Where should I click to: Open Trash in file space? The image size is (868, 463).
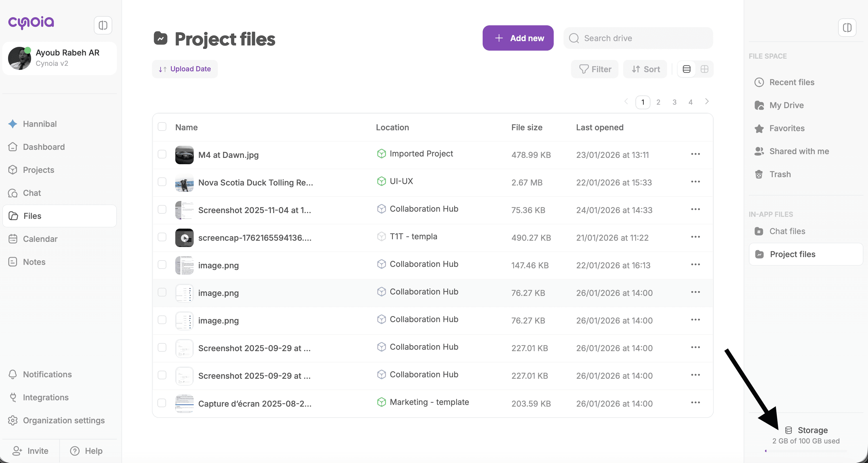pyautogui.click(x=780, y=174)
